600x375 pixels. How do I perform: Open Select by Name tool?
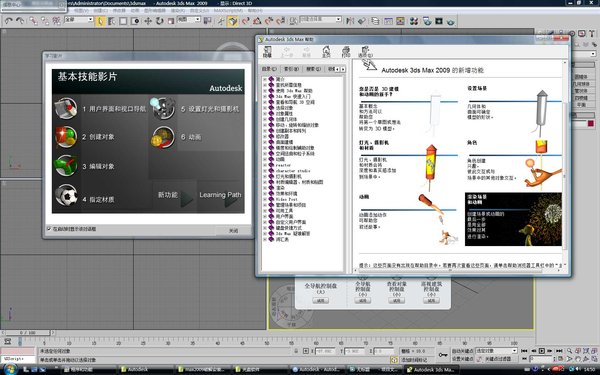[111, 21]
